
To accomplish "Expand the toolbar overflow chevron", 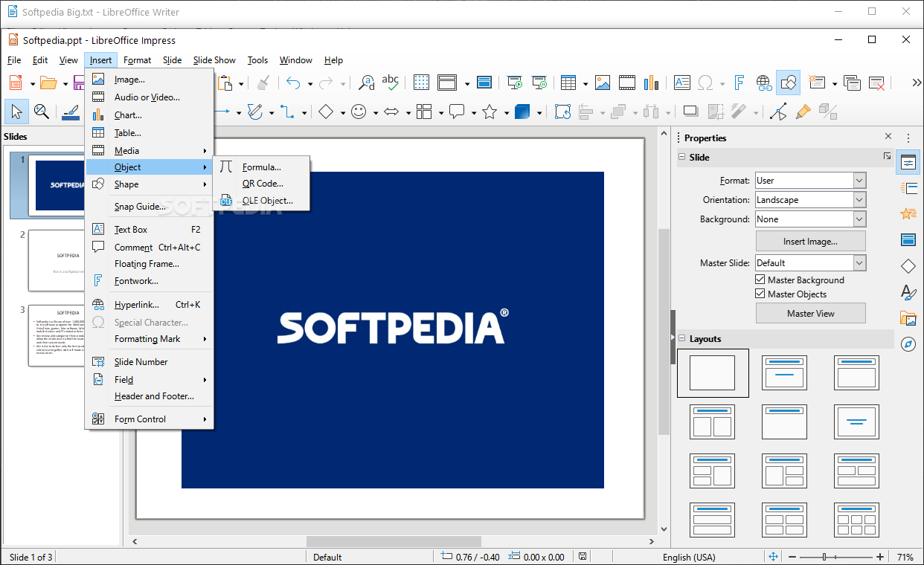I will click(x=915, y=83).
